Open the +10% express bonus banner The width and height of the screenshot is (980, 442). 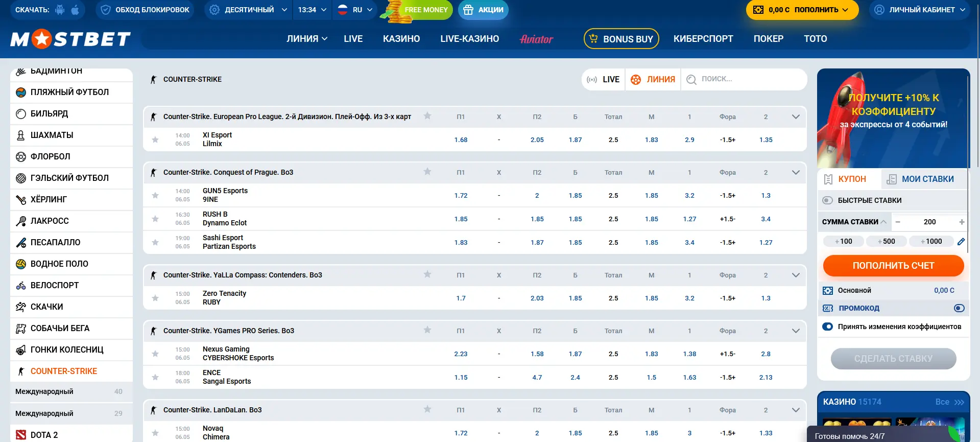pos(893,119)
